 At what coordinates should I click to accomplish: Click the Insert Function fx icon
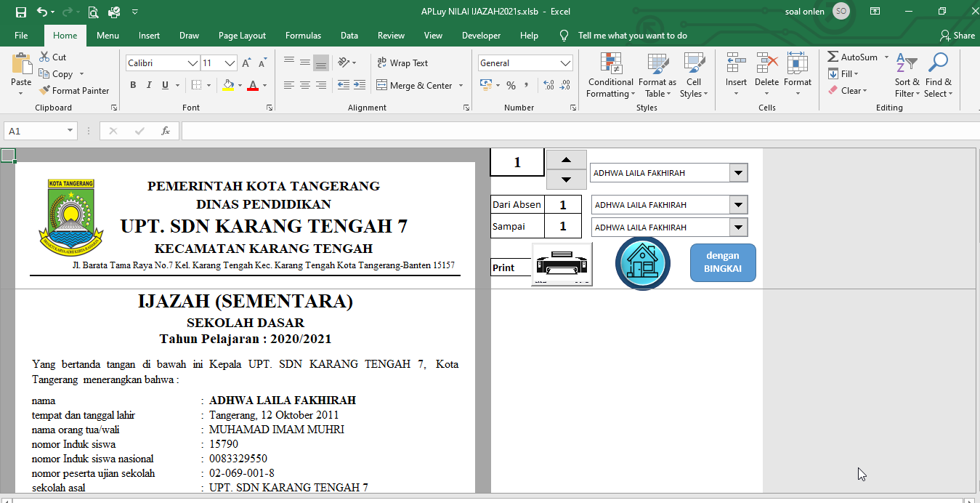166,131
